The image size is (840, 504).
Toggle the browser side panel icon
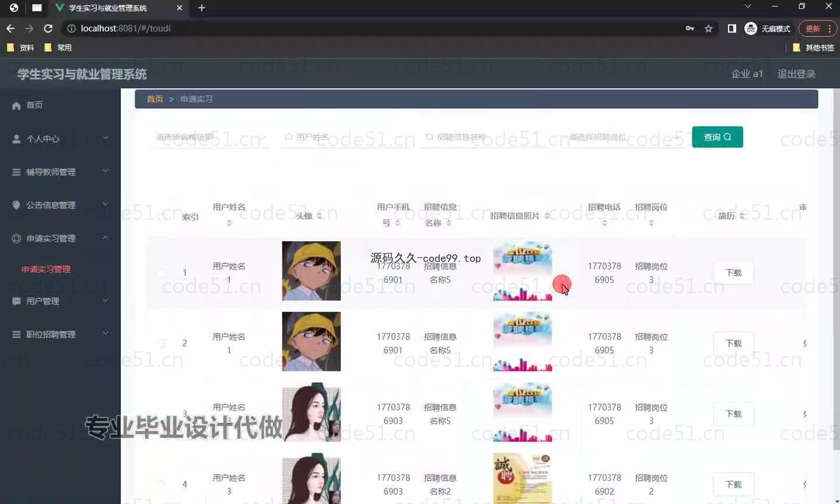click(x=732, y=28)
